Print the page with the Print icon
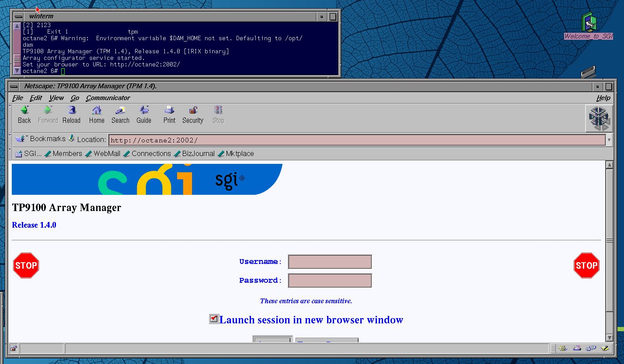 click(x=169, y=115)
